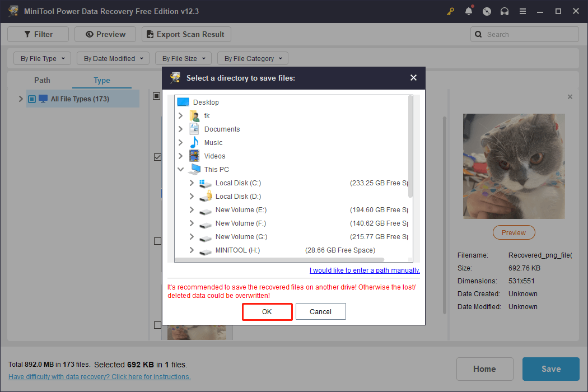
Task: Select the tk user folder icon
Action: coord(194,115)
